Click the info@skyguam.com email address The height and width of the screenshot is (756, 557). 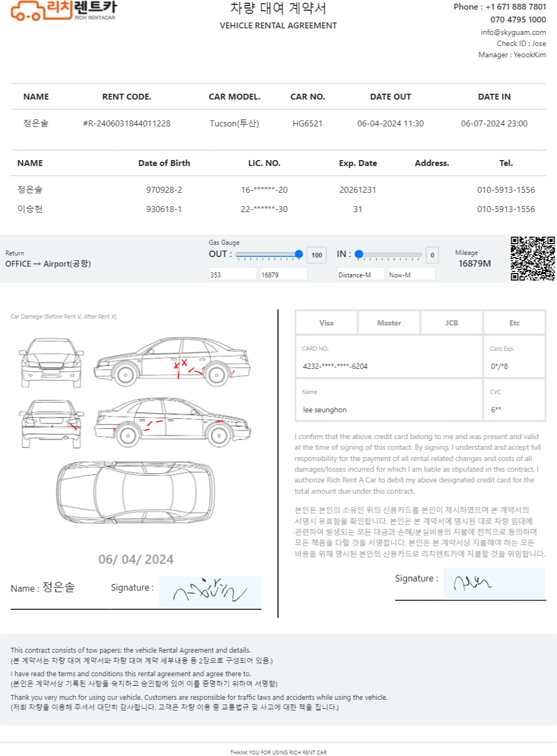[513, 32]
